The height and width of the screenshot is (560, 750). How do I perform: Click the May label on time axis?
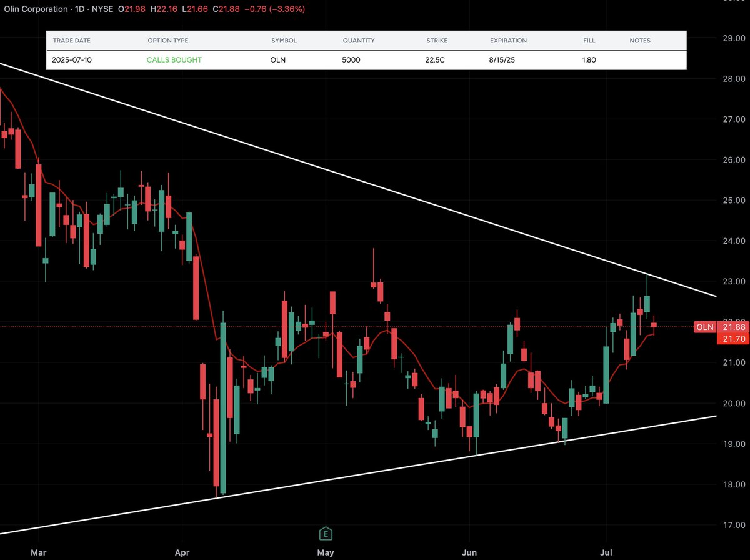[x=325, y=552]
